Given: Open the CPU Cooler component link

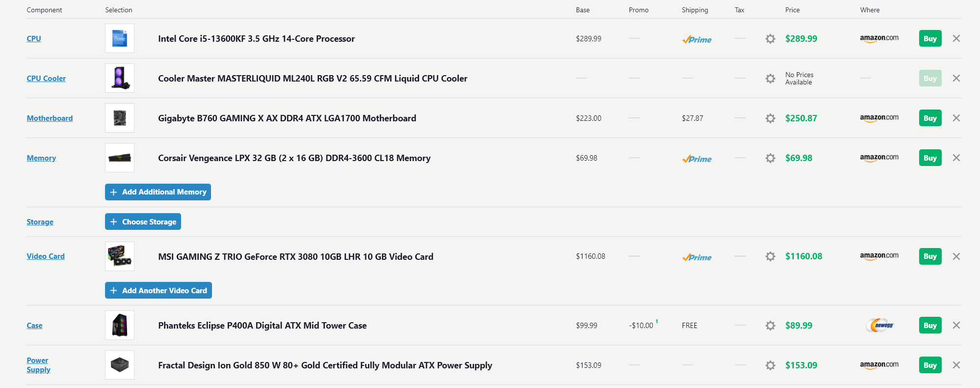Looking at the screenshot, I should 46,78.
